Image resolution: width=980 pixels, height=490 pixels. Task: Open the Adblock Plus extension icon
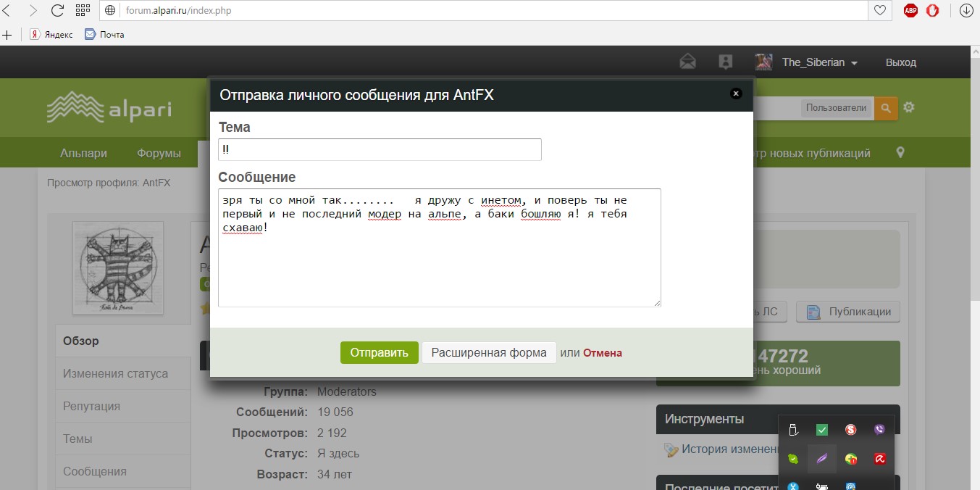pos(910,11)
